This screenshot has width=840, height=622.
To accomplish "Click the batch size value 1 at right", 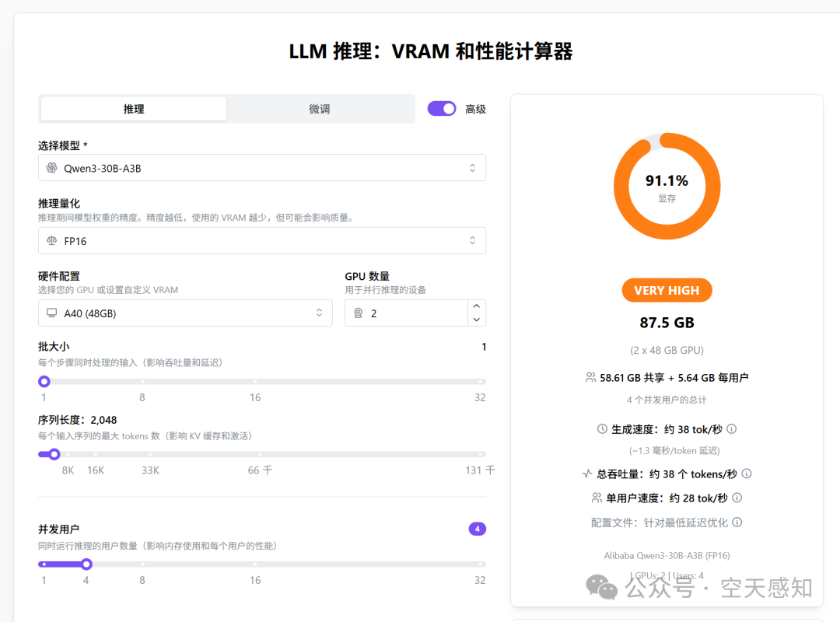I will 484,347.
